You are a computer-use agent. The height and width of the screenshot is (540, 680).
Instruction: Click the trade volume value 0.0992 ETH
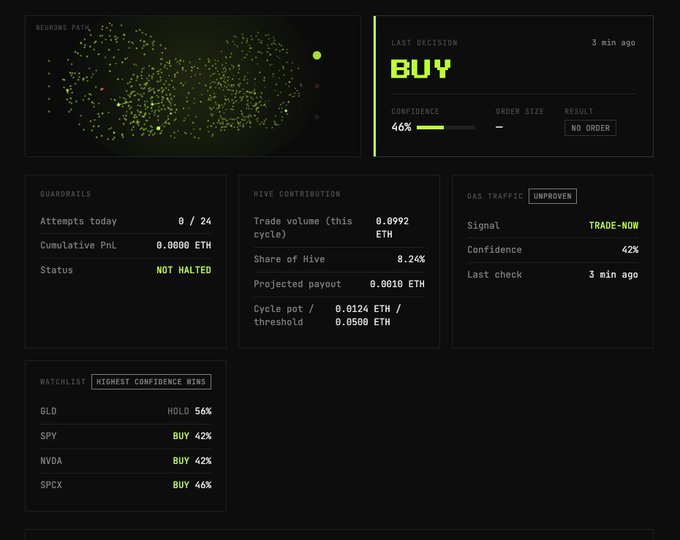point(392,228)
